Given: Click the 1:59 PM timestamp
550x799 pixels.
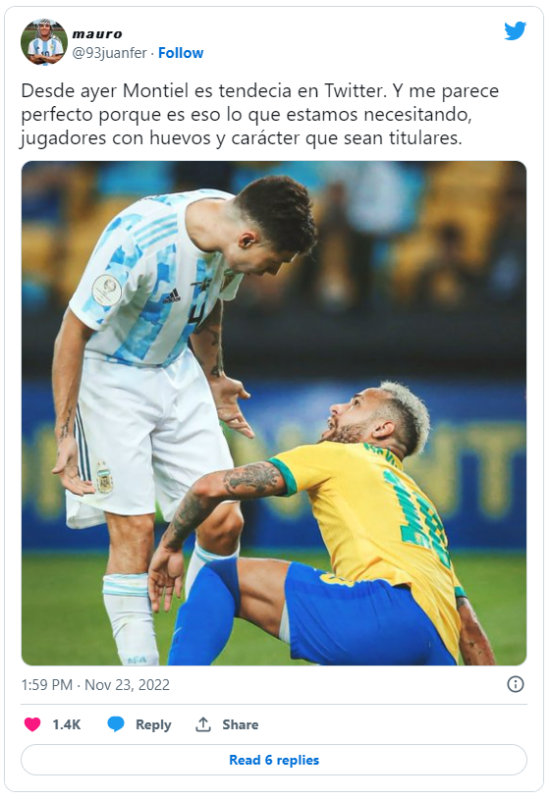Looking at the screenshot, I should click(x=47, y=684).
